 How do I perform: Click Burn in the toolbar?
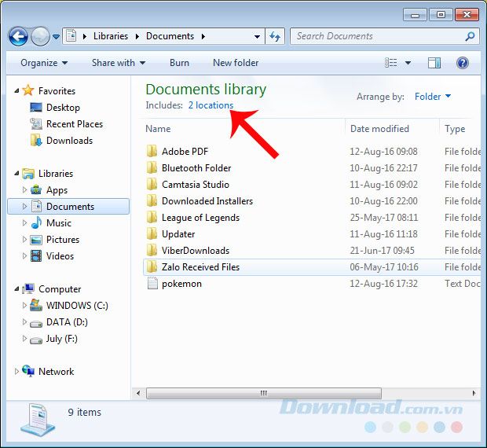pyautogui.click(x=179, y=63)
